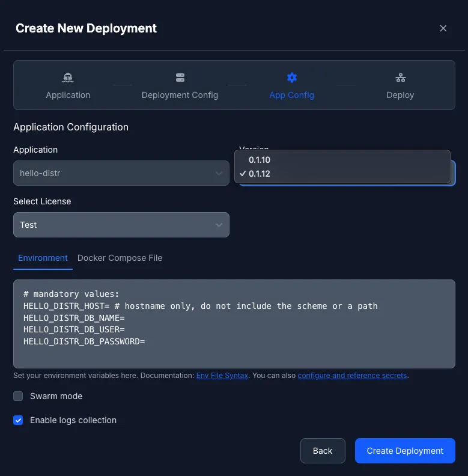The width and height of the screenshot is (468, 476).
Task: Uncheck Enable logs collection checkbox
Action: 18,420
